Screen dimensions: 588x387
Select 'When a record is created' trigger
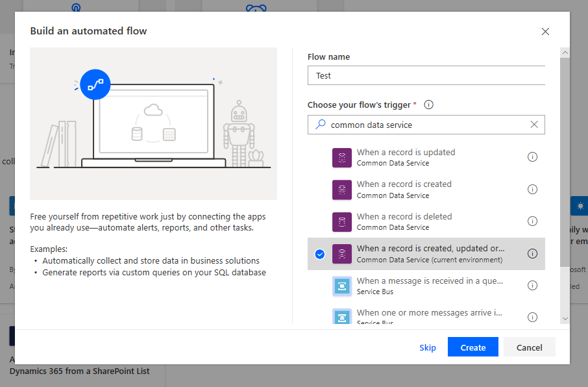tap(426, 190)
